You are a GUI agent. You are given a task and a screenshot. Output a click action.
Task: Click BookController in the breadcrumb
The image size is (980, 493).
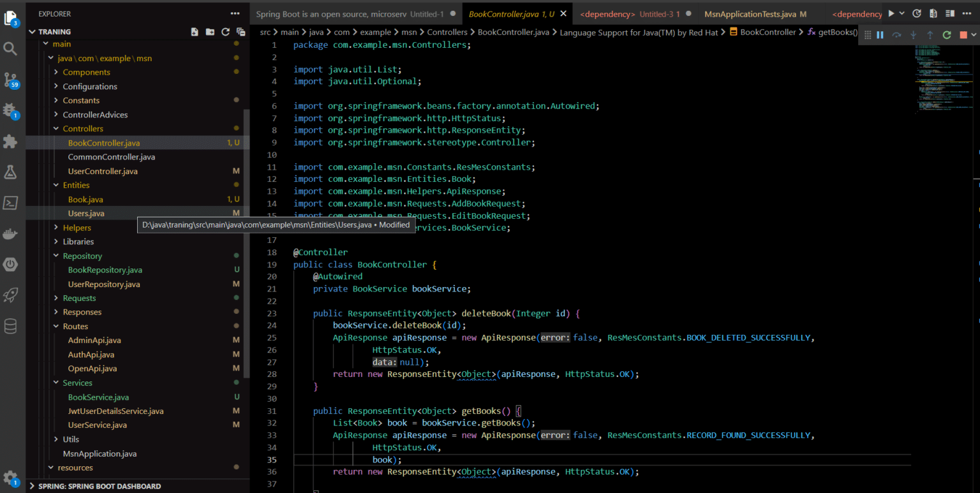pos(768,32)
